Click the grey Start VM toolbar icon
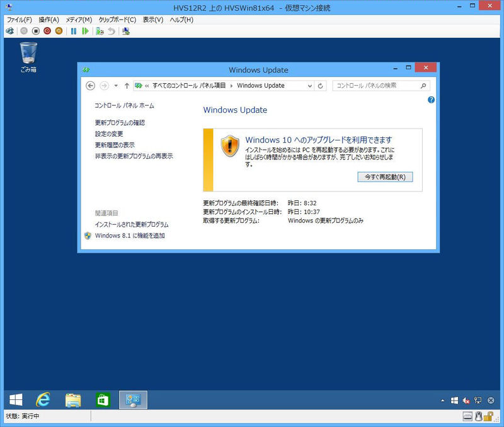Viewport: 504px width, 427px height. (24, 31)
